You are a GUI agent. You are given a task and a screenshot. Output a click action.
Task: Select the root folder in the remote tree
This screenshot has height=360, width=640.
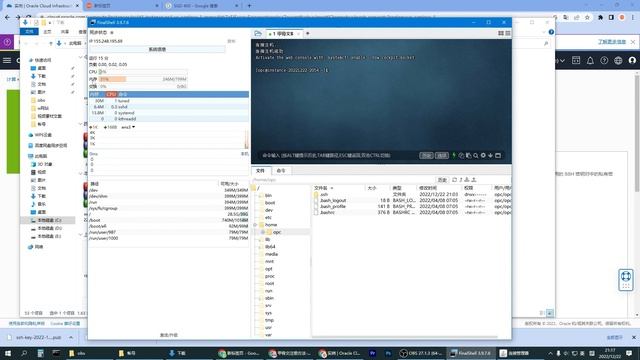point(269,284)
